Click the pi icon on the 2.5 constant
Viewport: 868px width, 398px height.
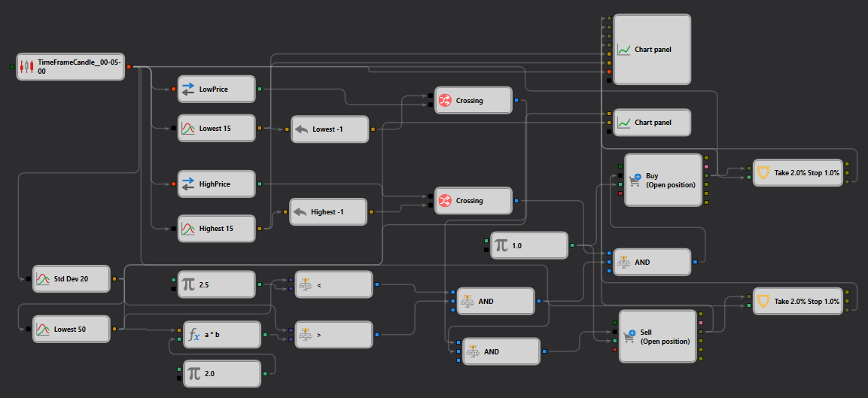click(188, 284)
